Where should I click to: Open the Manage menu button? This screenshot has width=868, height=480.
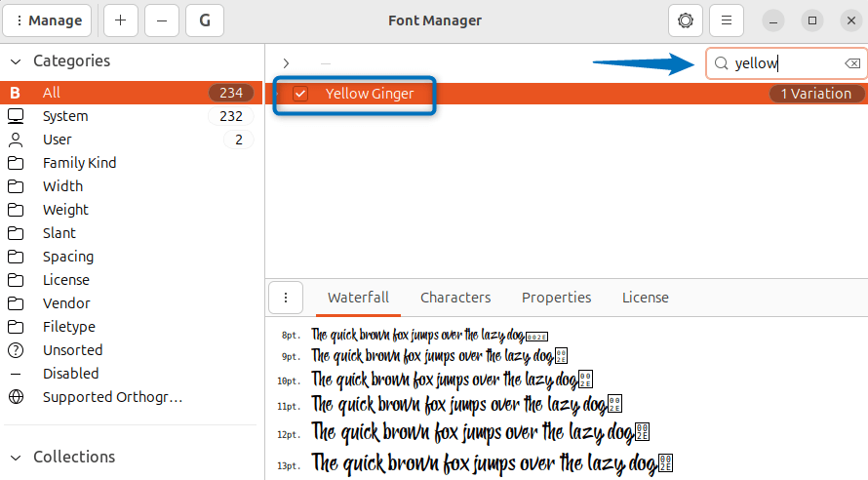[47, 20]
